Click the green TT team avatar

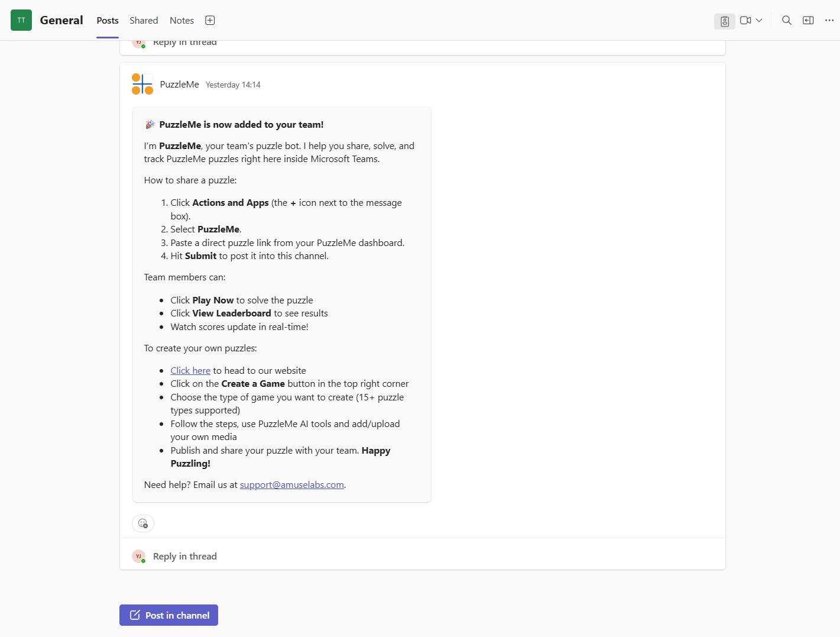[21, 20]
